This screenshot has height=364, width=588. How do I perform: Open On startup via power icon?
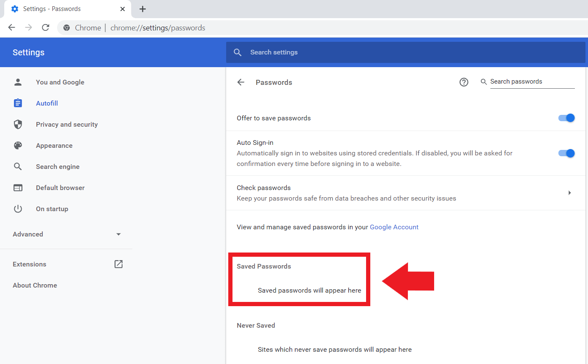pos(18,209)
